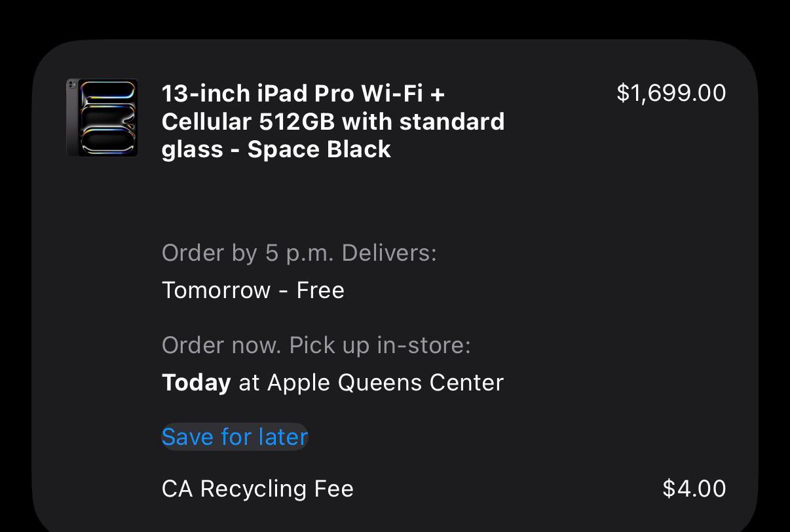Click the iPad screen wallpaper in thumbnail
Viewport: 790px width, 532px height.
pos(108,118)
